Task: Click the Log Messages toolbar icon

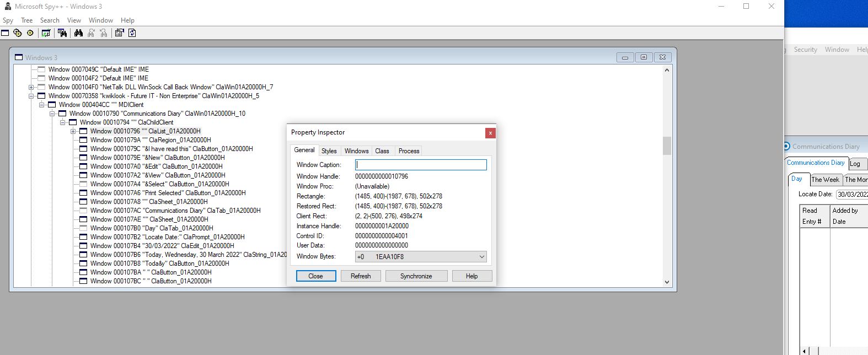Action: (x=46, y=33)
